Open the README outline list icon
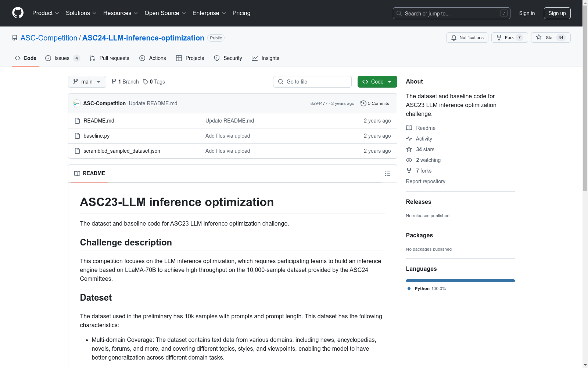Screen dimensions: 588x368 [387, 174]
